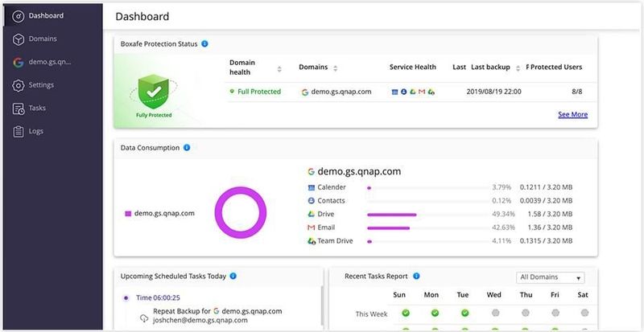The image size is (644, 332).
Task: Click Saturday's grey status dot for This Week
Action: [584, 314]
